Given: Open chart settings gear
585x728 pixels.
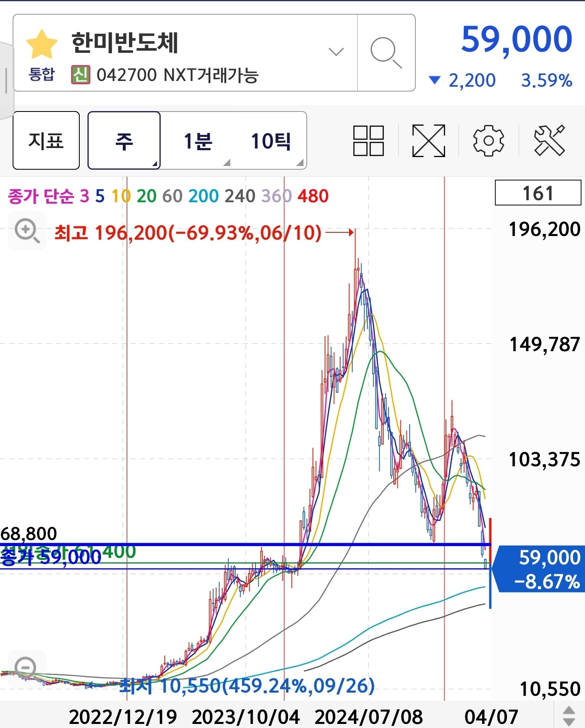Looking at the screenshot, I should coord(489,141).
